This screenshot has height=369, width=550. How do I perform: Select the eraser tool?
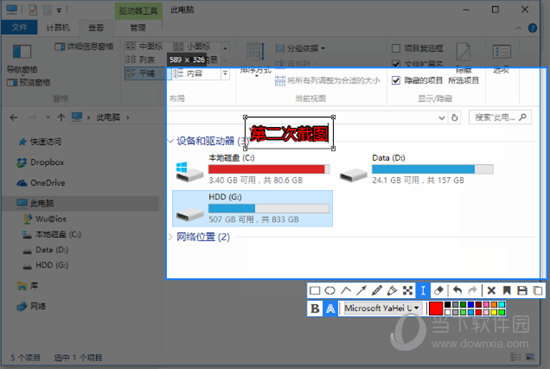439,290
